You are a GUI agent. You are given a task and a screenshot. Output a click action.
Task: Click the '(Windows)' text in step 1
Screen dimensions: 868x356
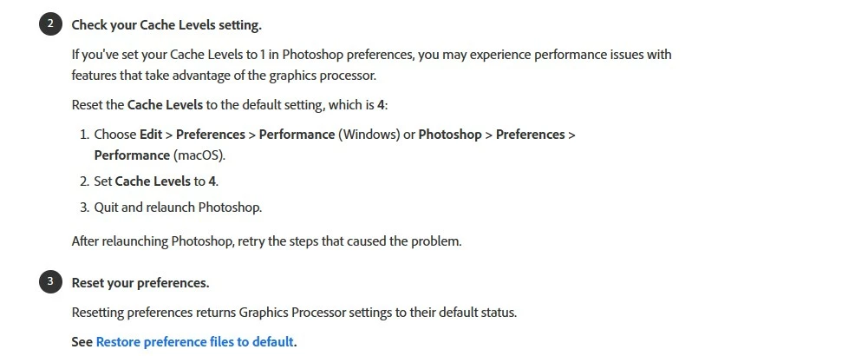369,135
